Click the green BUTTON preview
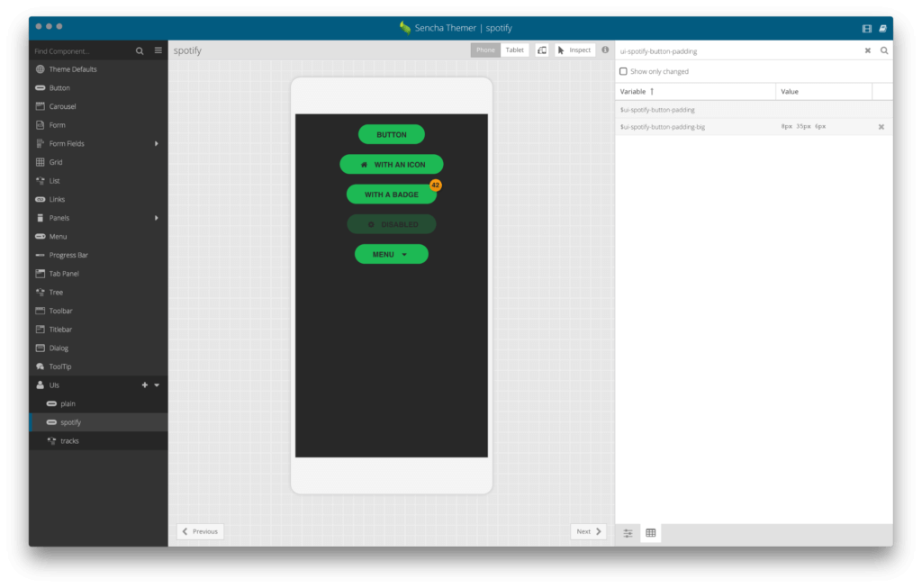922x588 pixels. (392, 135)
